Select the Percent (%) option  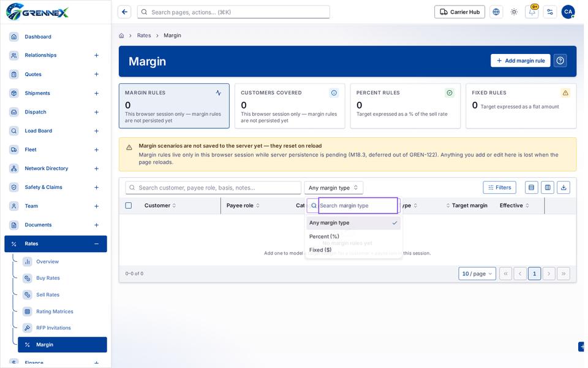click(353, 236)
